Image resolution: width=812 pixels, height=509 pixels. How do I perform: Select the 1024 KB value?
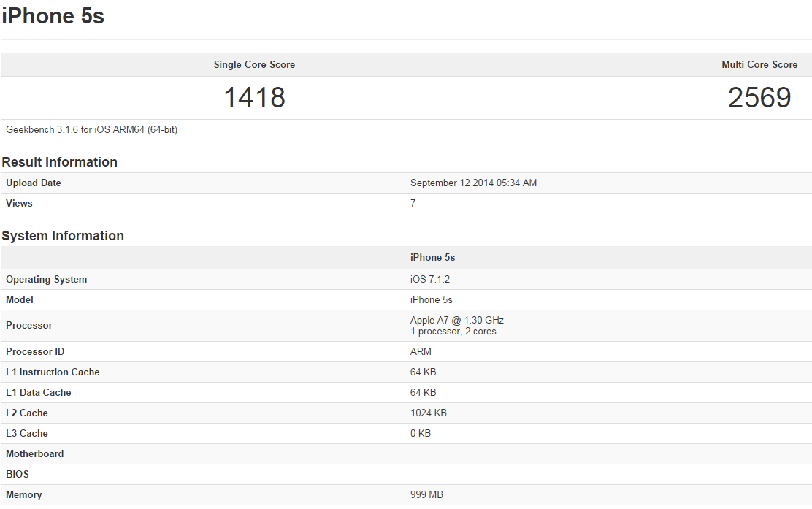(428, 413)
